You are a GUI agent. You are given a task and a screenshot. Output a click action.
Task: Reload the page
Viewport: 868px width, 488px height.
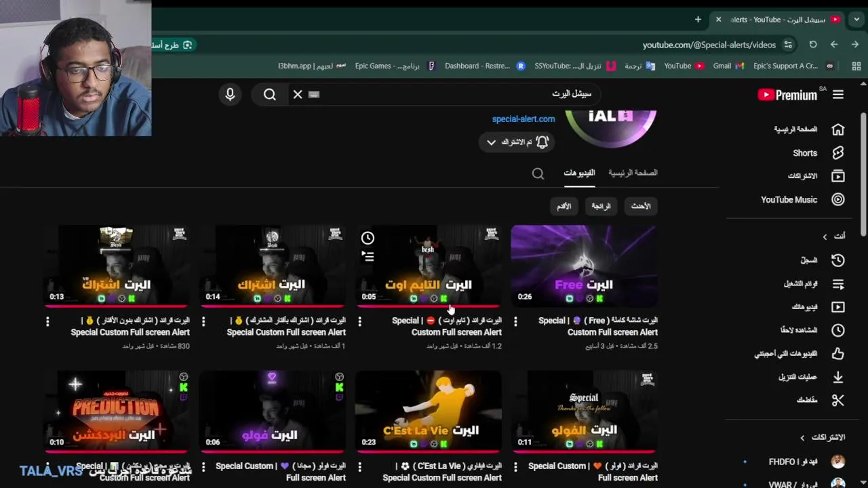[813, 45]
